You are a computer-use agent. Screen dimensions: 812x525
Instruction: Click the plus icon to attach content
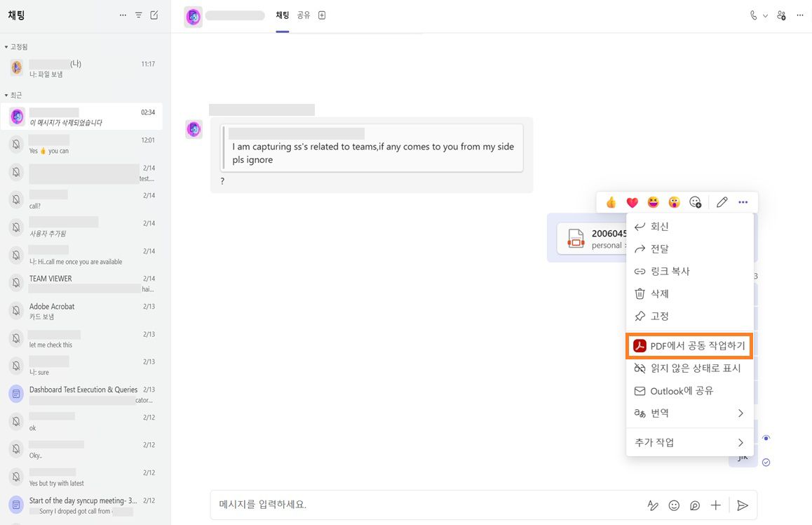[715, 505]
